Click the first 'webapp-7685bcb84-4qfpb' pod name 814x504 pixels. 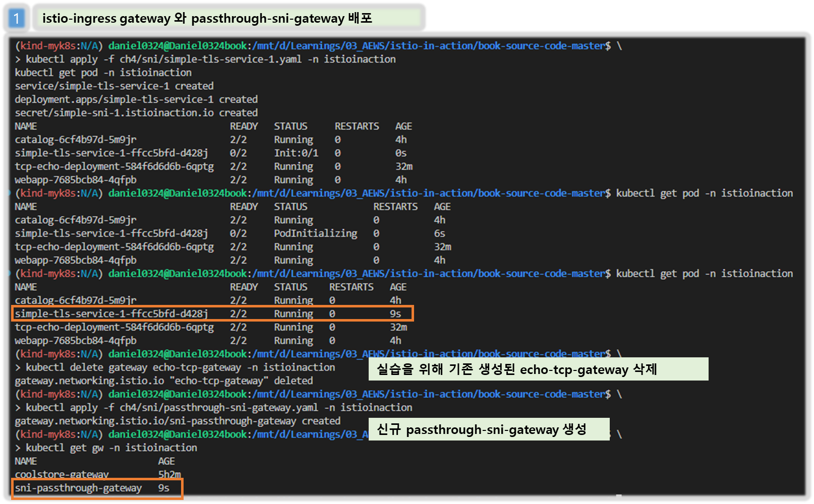point(76,180)
